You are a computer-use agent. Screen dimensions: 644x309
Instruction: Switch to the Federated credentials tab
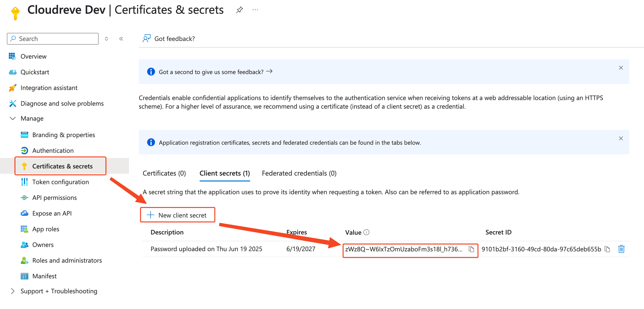pos(299,173)
